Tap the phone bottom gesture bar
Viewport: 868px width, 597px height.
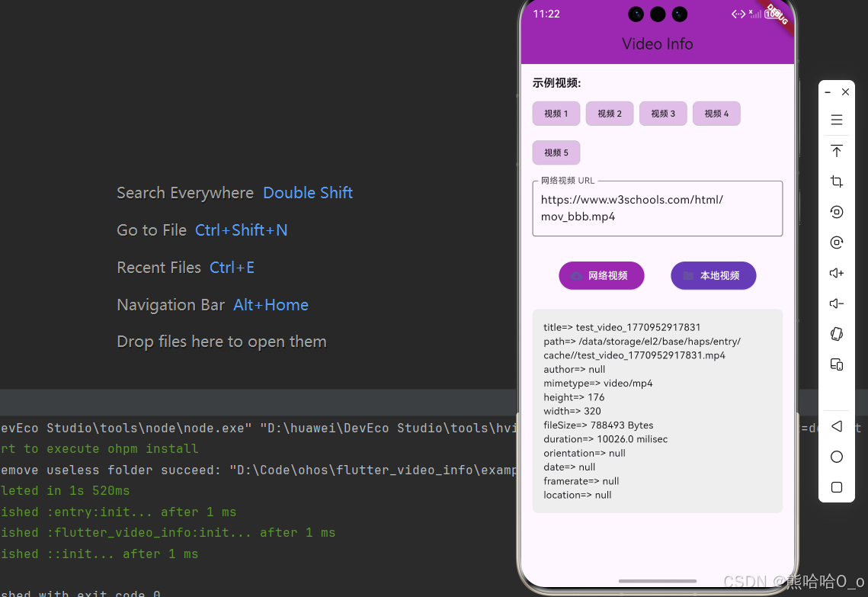(657, 581)
